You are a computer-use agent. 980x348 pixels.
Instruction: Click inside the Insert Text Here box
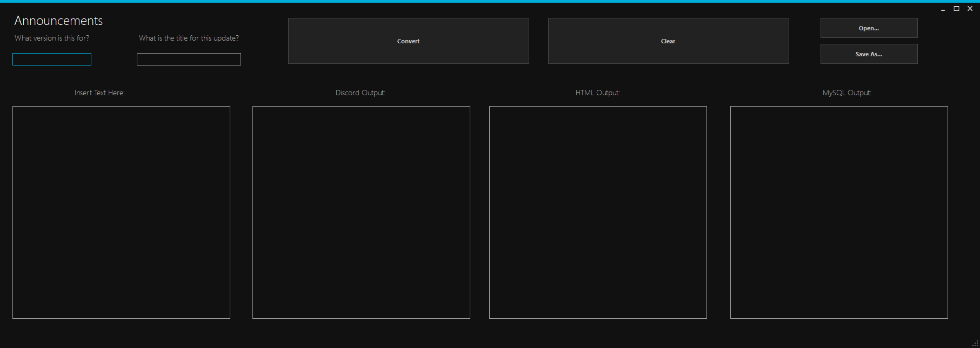(x=121, y=212)
